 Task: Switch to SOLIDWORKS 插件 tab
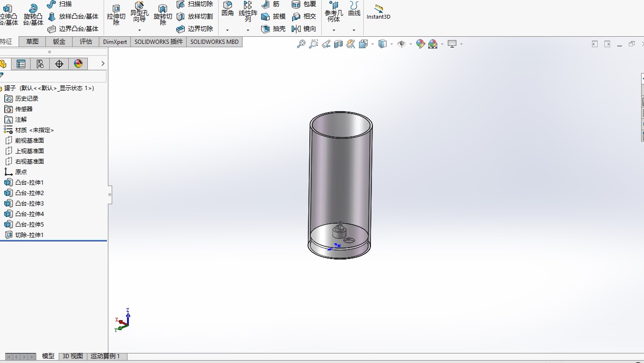158,41
